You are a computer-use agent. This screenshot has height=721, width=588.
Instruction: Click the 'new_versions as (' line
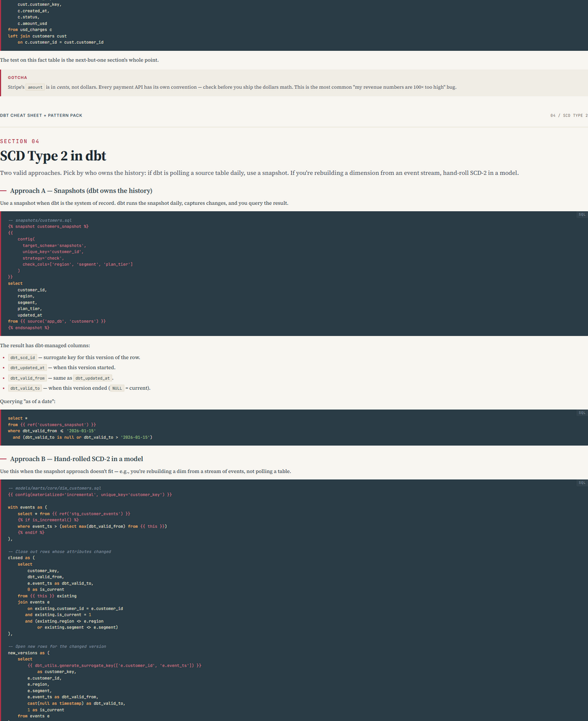[29, 653]
